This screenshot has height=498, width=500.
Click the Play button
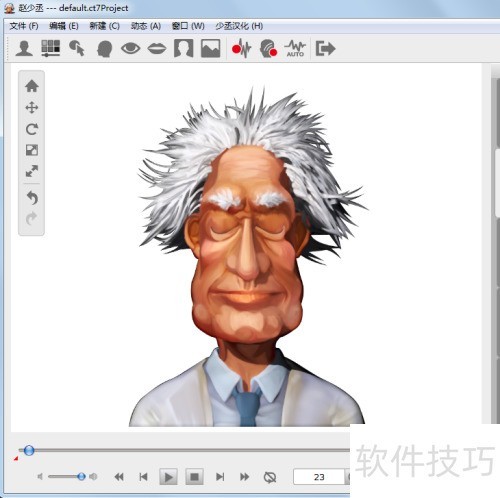tap(168, 477)
